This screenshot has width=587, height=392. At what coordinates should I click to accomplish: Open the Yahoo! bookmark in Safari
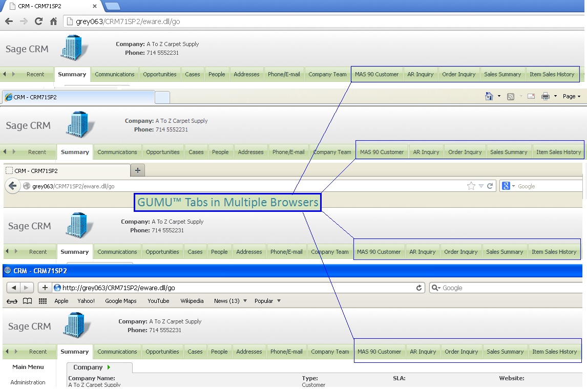(86, 301)
